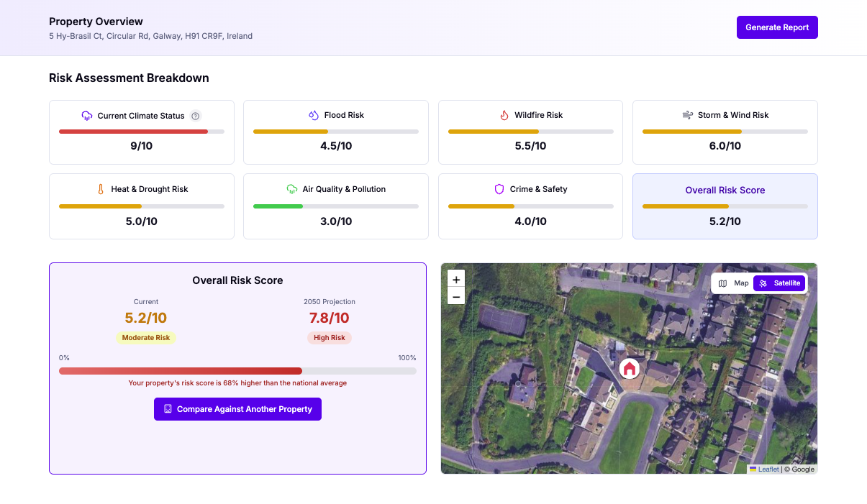This screenshot has width=867, height=504.
Task: Click the shield icon on Crime & Safety card
Action: pyautogui.click(x=499, y=188)
